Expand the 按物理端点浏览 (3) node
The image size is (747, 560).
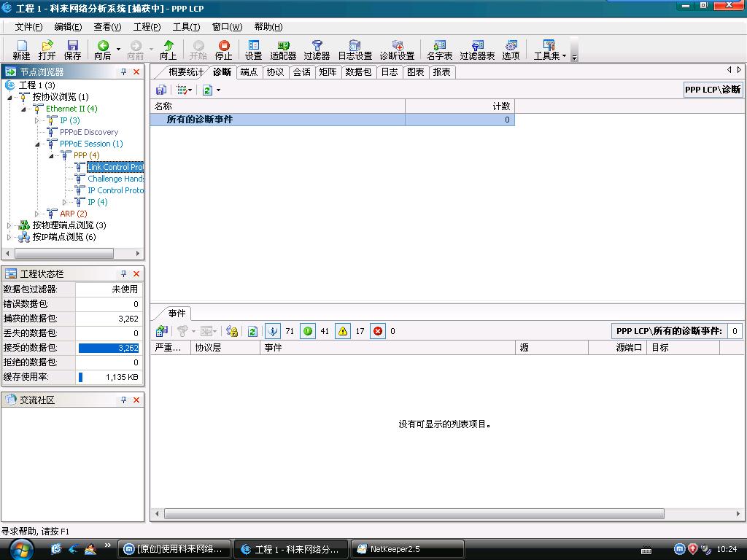pos(9,225)
